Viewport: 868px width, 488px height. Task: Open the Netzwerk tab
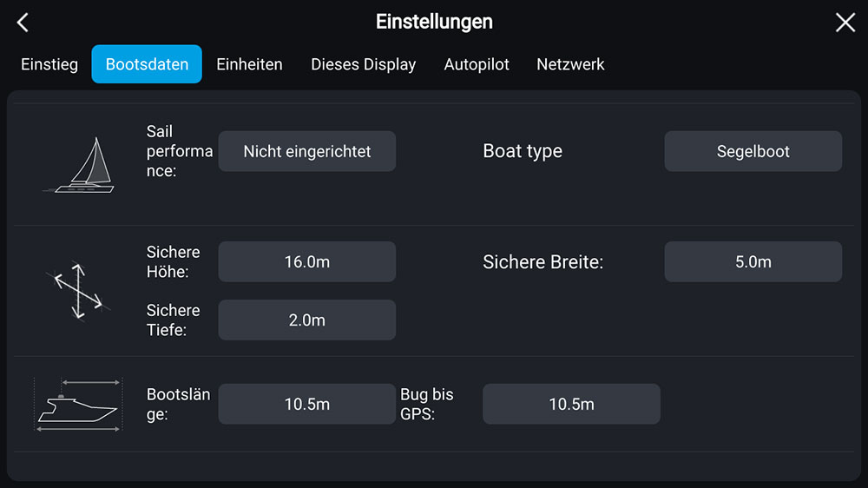point(570,64)
